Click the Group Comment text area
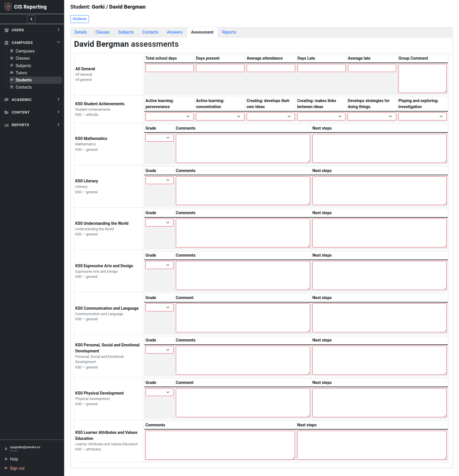This screenshot has width=459, height=476. (423, 79)
